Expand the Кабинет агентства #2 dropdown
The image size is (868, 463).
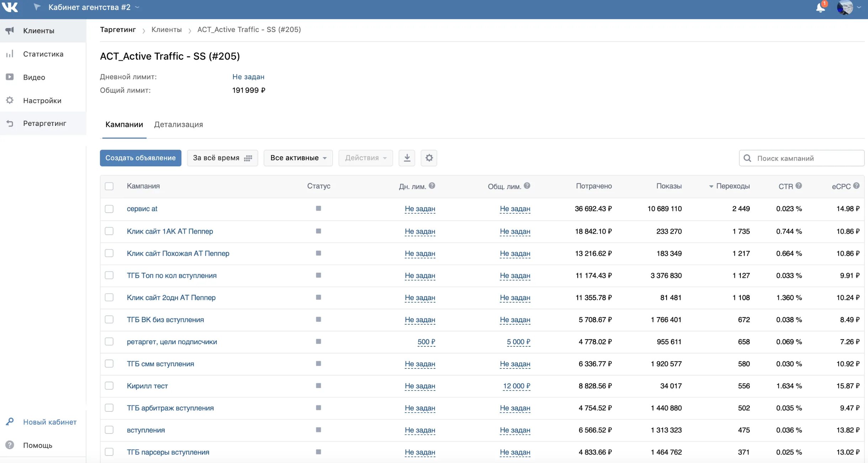92,7
